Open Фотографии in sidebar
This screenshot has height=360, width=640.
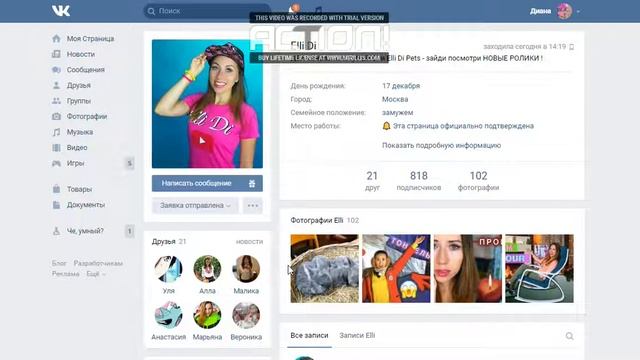click(x=87, y=116)
